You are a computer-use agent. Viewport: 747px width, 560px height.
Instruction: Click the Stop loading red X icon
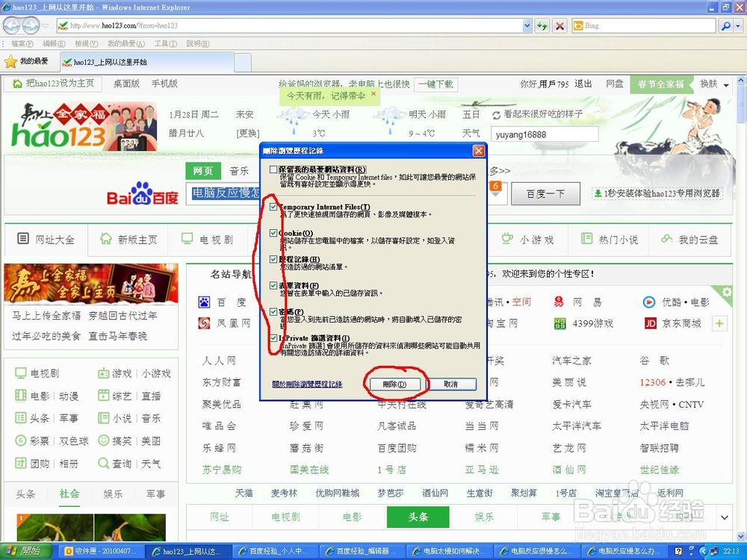tap(560, 25)
